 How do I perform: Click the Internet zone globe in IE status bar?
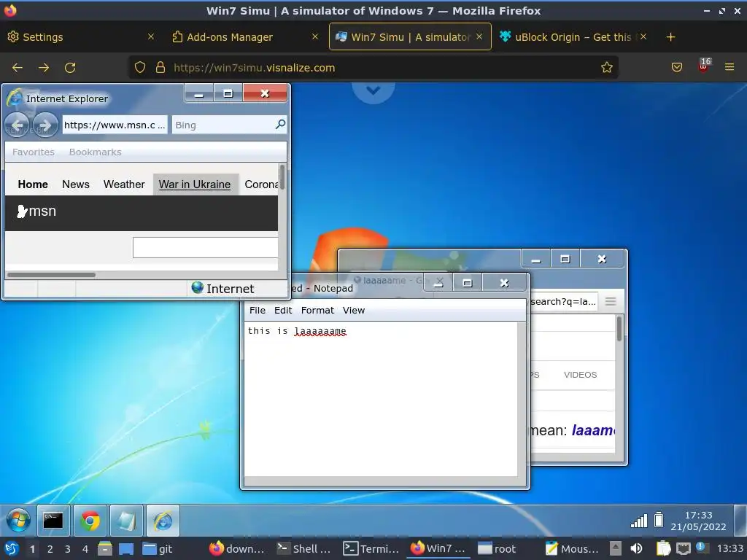197,287
